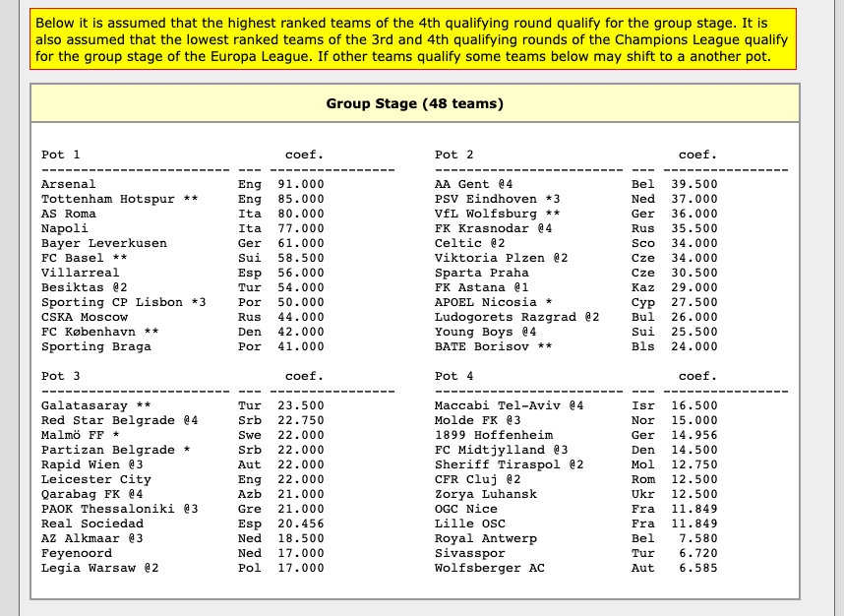Select the Pot 4 label
The width and height of the screenshot is (844, 616).
[x=454, y=376]
